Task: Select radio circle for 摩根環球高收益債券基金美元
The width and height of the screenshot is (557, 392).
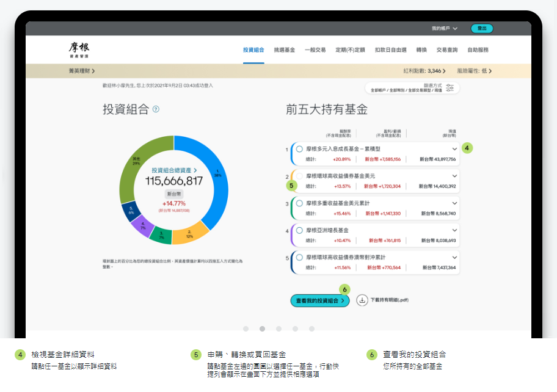Action: click(x=299, y=176)
